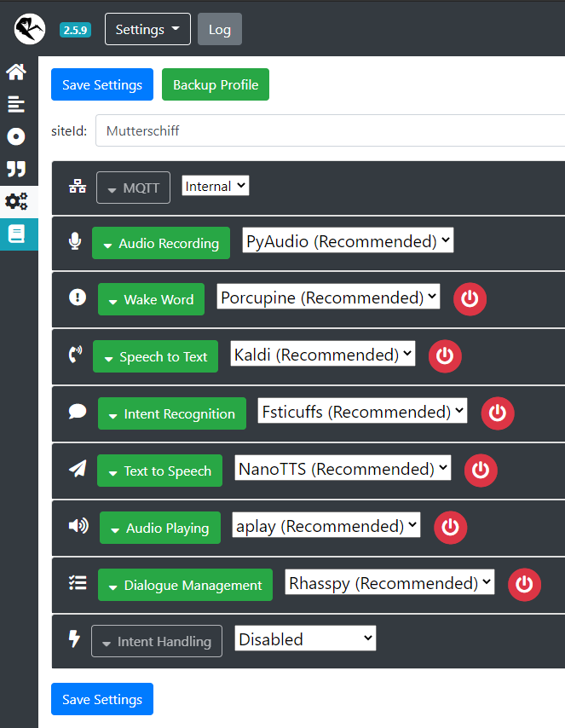Open the Settings gears icon in sidebar

point(16,201)
